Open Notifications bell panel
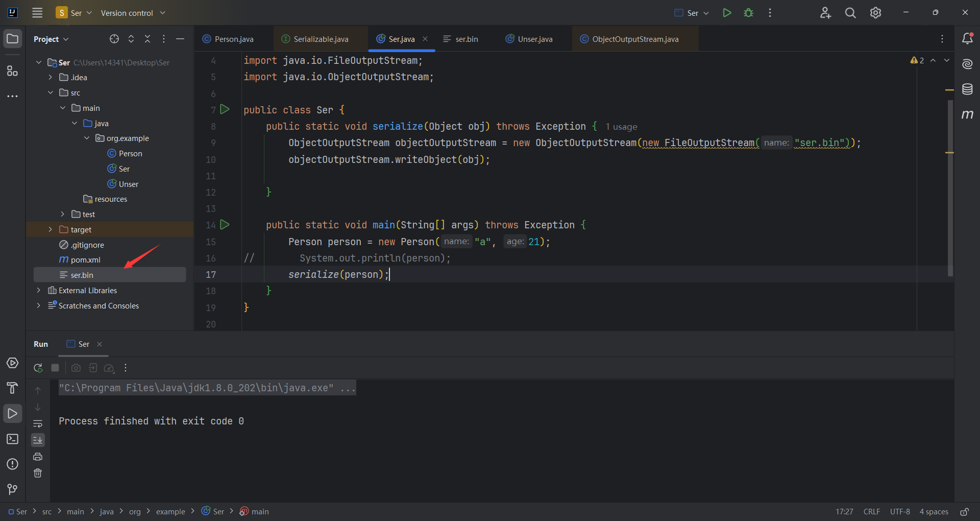This screenshot has height=521, width=980. [967, 38]
